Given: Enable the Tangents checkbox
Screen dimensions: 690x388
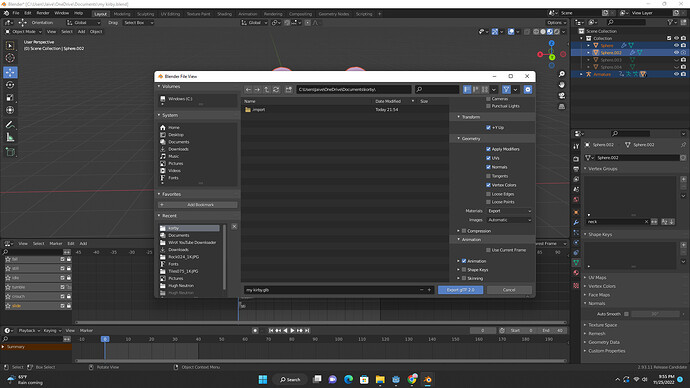Looking at the screenshot, I should click(488, 176).
